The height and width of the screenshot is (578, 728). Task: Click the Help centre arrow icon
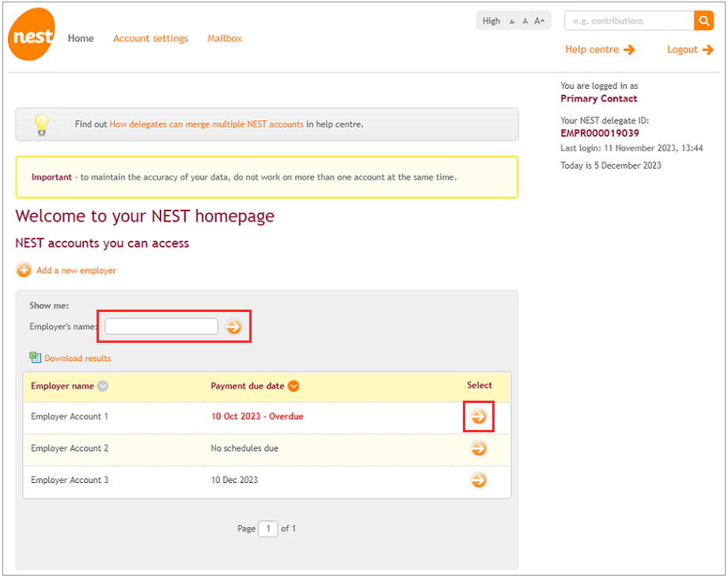pyautogui.click(x=631, y=49)
